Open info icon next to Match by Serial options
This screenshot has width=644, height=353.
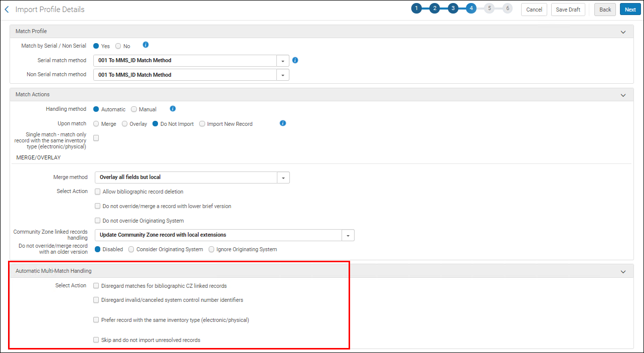click(x=145, y=45)
